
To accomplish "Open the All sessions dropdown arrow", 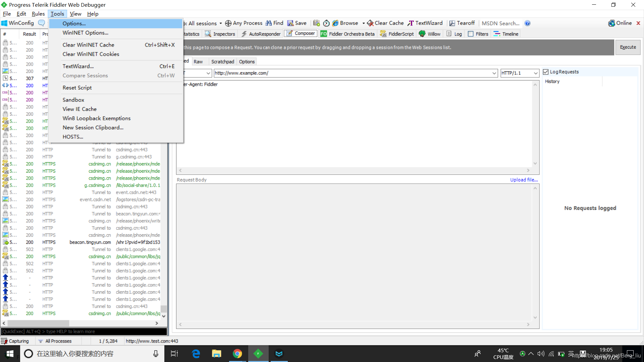I will (221, 23).
